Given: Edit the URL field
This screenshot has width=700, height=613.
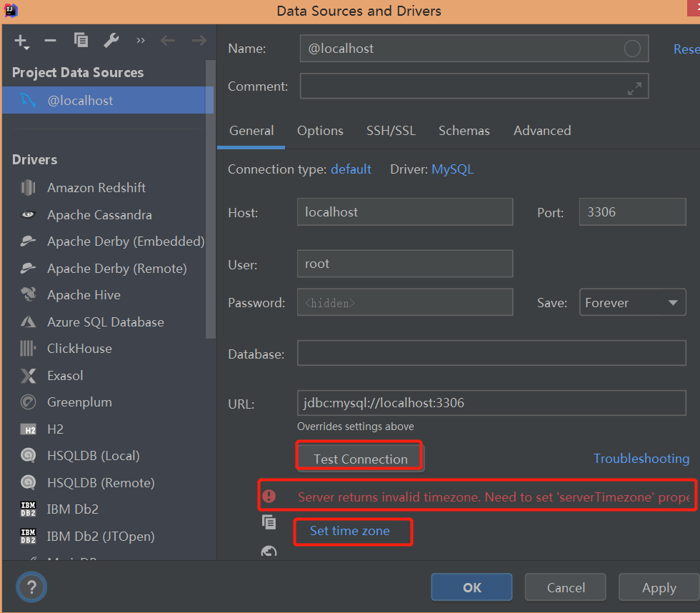Looking at the screenshot, I should [491, 403].
